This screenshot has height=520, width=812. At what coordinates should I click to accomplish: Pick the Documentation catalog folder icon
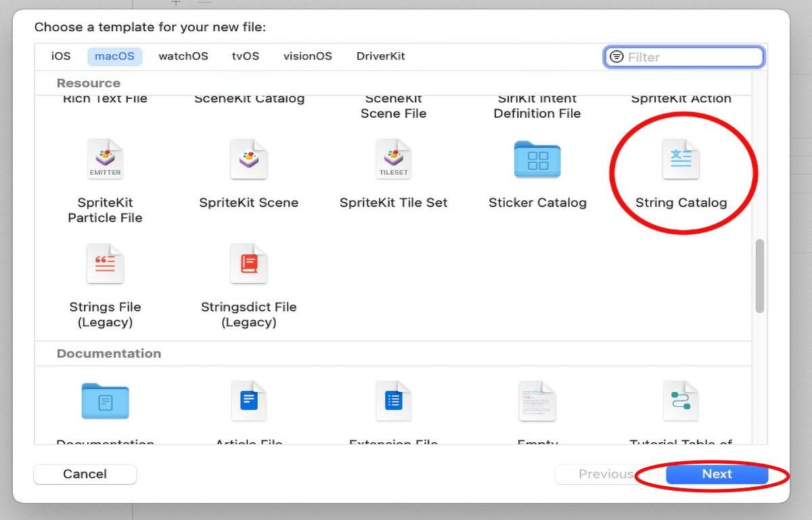[105, 401]
